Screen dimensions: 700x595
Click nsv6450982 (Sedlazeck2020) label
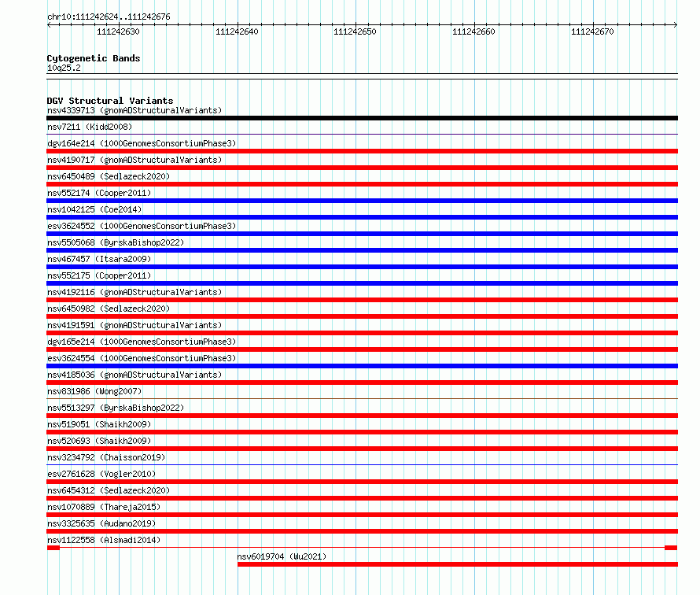click(109, 309)
